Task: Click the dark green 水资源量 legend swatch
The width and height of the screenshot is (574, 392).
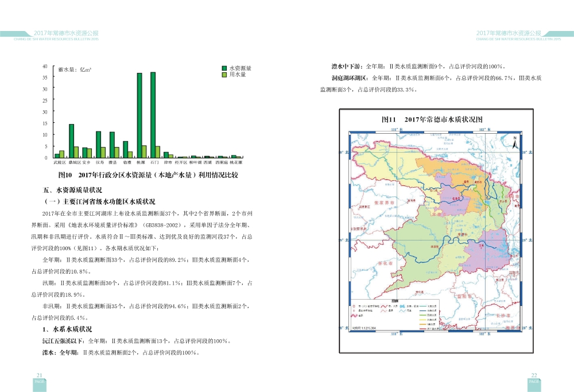Action: [224, 68]
